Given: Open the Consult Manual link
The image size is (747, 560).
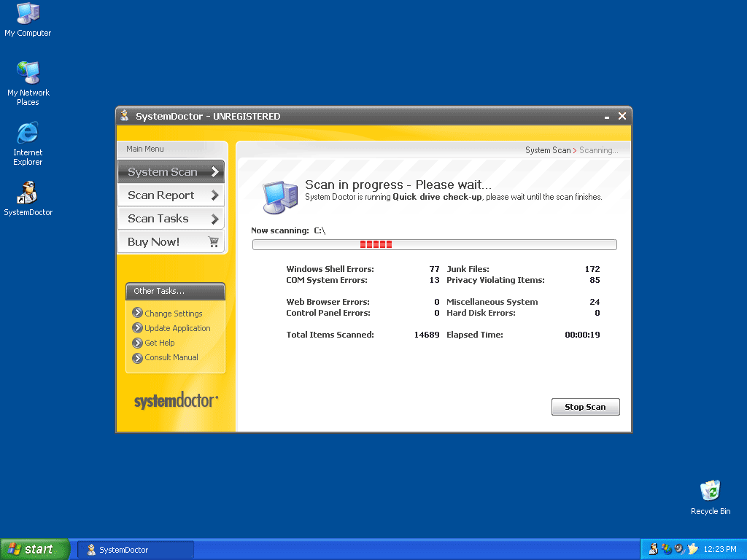Looking at the screenshot, I should [x=171, y=357].
